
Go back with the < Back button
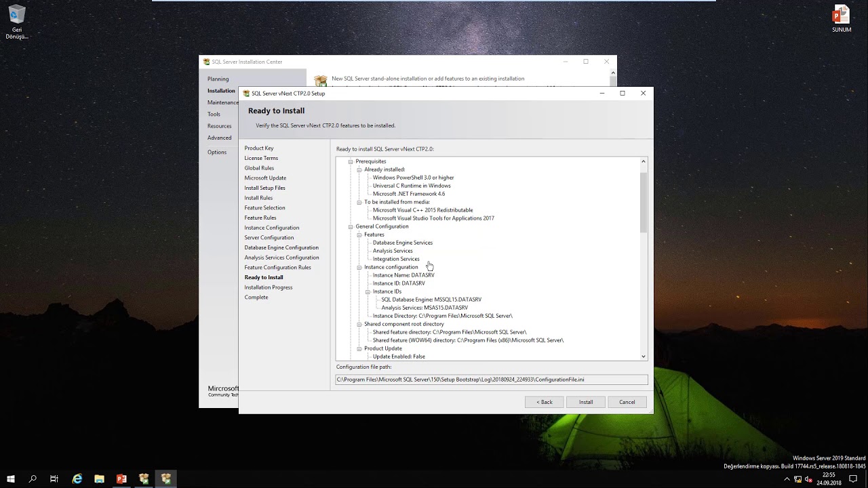click(x=545, y=402)
